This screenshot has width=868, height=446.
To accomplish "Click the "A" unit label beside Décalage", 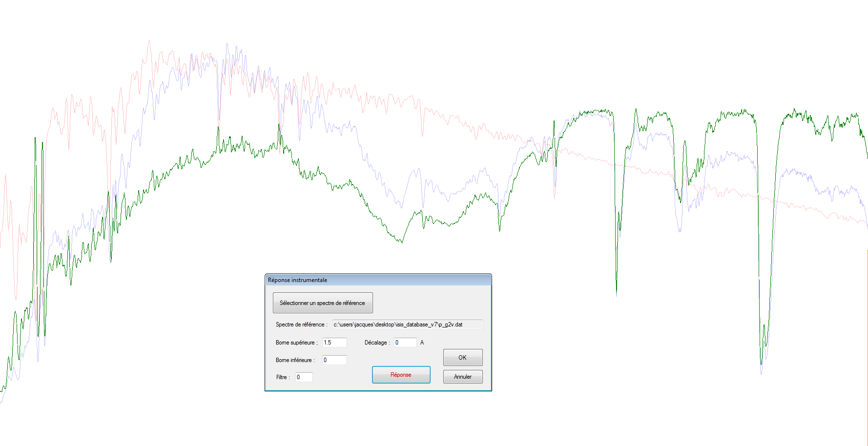I will [422, 343].
